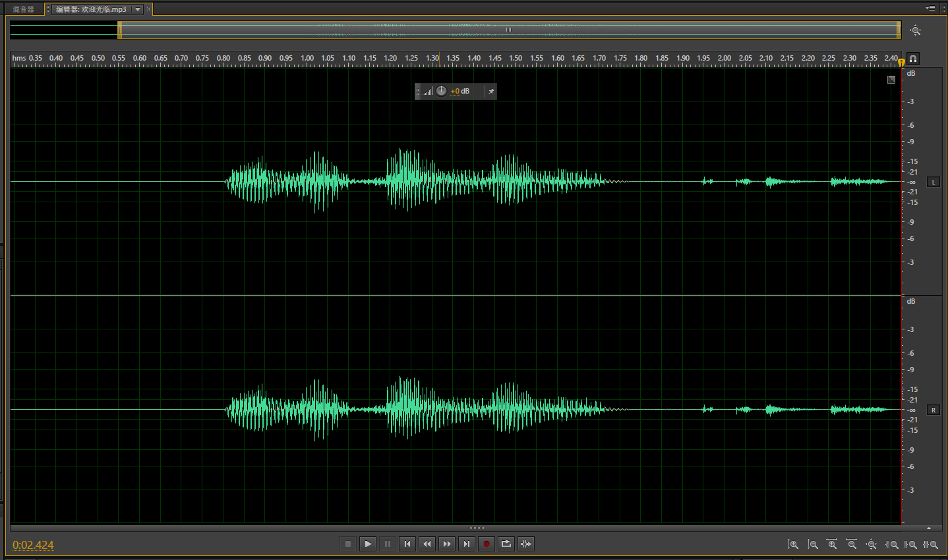Click the HUD volume level bars icon

pyautogui.click(x=428, y=92)
